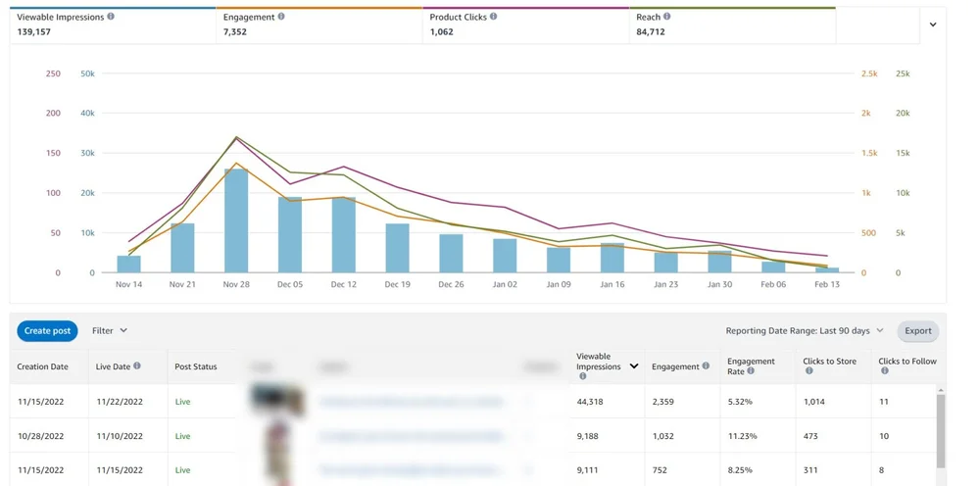Select the Reach metric tab
The width and height of the screenshot is (980, 486).
tap(732, 25)
